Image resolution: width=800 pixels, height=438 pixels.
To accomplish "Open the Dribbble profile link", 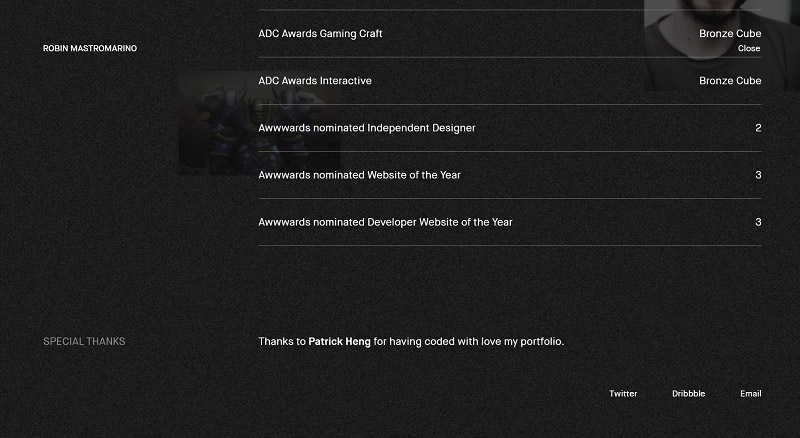I will pos(688,394).
